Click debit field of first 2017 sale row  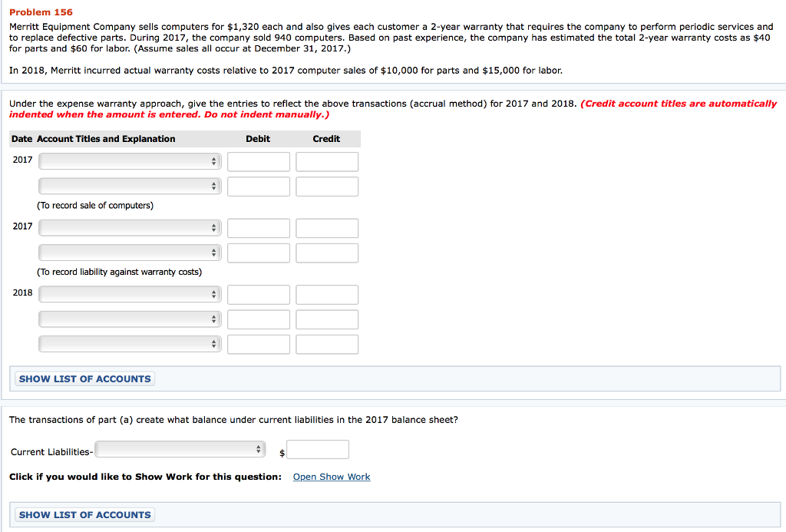pos(259,162)
